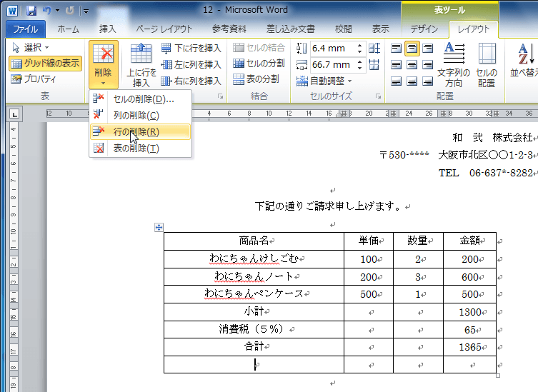Click the 1365 total cell
The image size is (538, 392).
coord(469,347)
